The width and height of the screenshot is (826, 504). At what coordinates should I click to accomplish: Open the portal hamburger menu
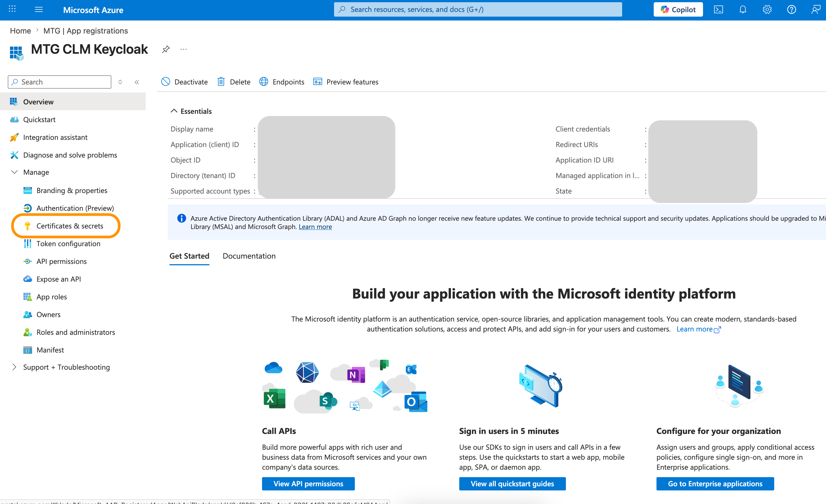[39, 9]
